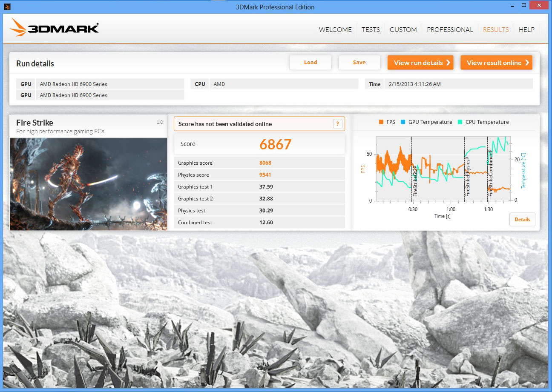Click the Save button
This screenshot has height=392, width=552.
click(x=359, y=63)
